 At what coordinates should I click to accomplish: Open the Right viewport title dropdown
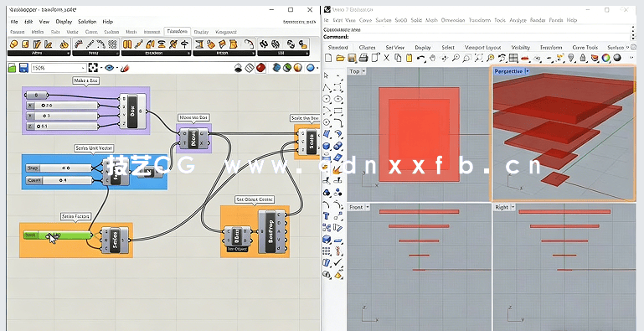pyautogui.click(x=513, y=207)
